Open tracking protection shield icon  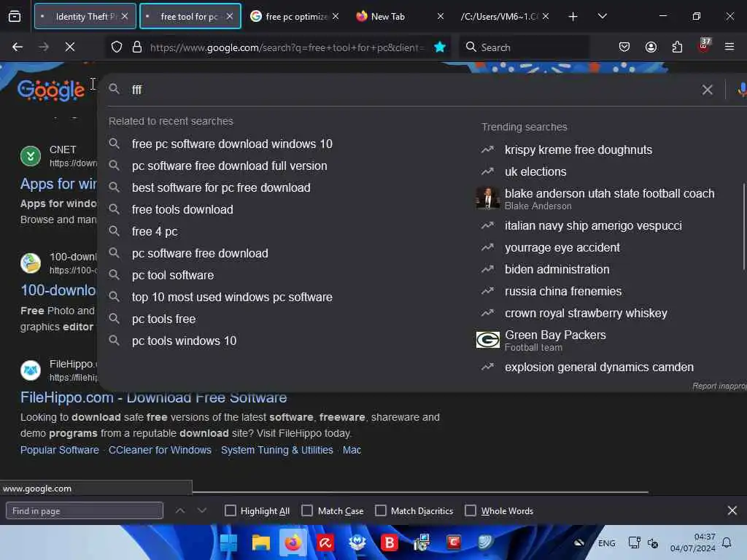pos(117,47)
